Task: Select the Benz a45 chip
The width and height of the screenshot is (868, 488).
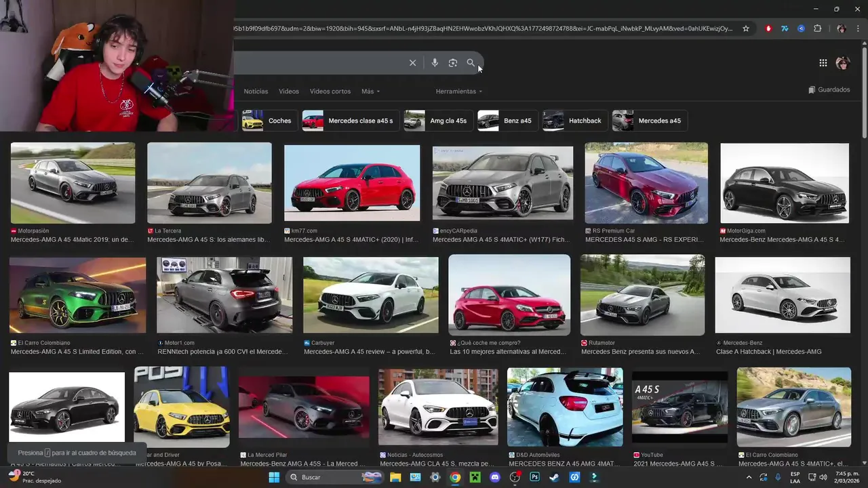Action: (x=507, y=121)
